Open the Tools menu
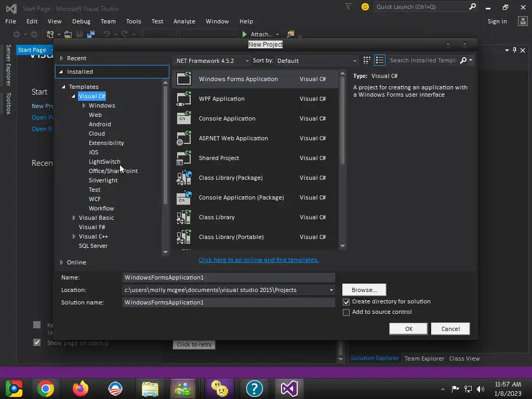The image size is (532, 399). 134,21
